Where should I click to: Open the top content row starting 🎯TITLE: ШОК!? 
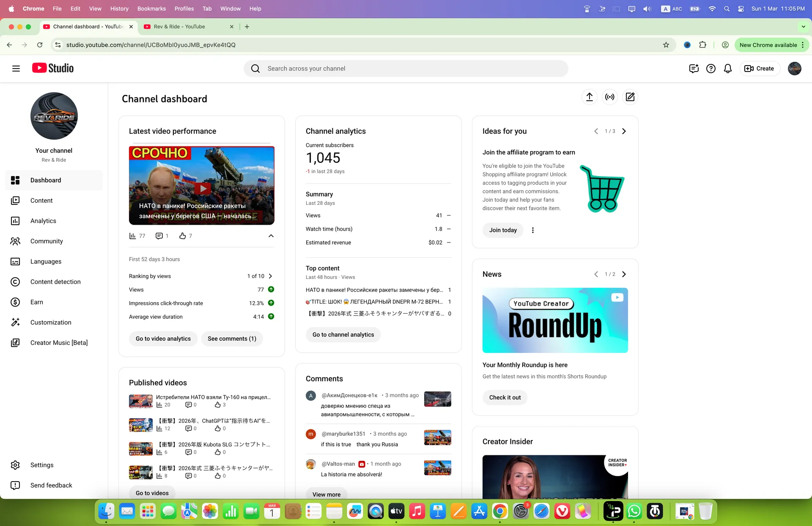[379, 302]
